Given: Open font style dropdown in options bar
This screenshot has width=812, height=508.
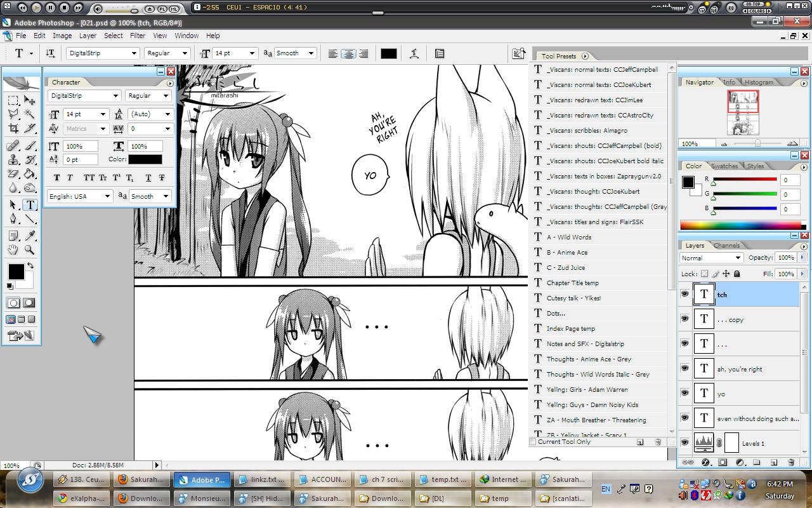Looking at the screenshot, I should pos(185,53).
